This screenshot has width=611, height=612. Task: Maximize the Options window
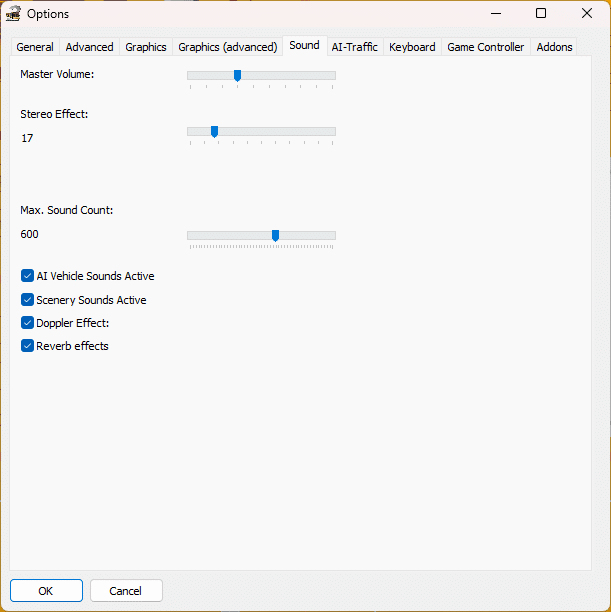click(x=541, y=14)
